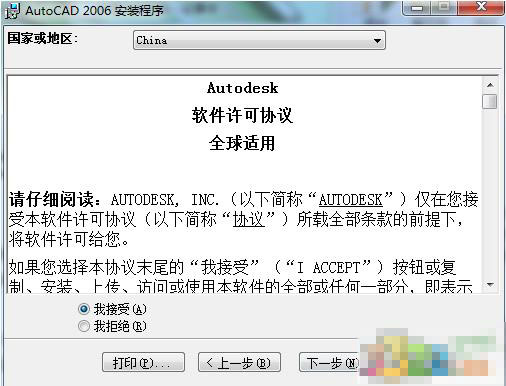The image size is (506, 386).
Task: Click the 全球适用 heading
Action: coord(242,143)
